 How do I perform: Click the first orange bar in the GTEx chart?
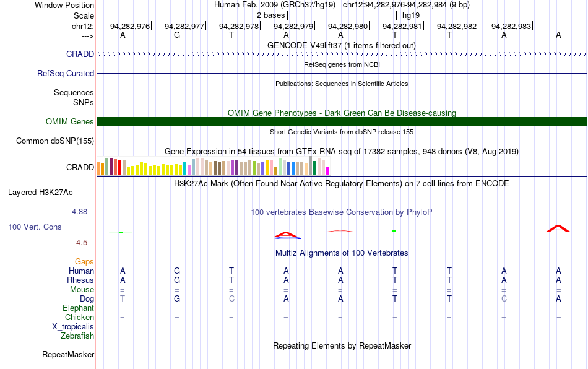[98, 168]
